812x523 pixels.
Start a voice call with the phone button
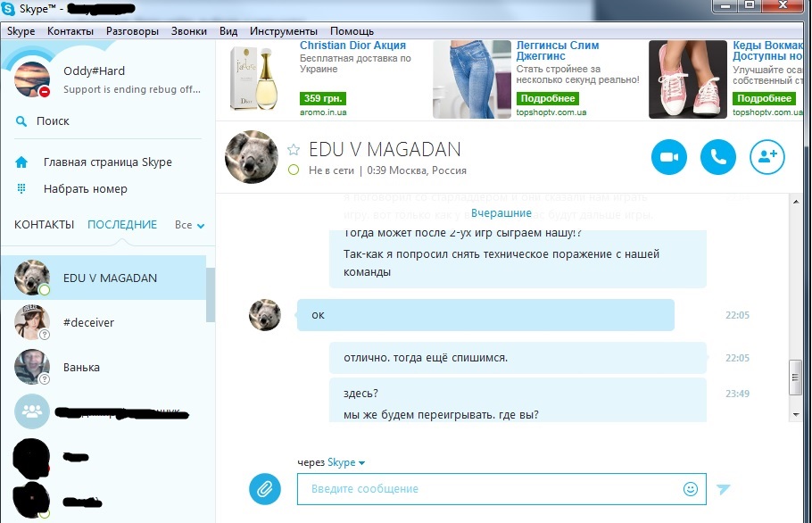[717, 157]
